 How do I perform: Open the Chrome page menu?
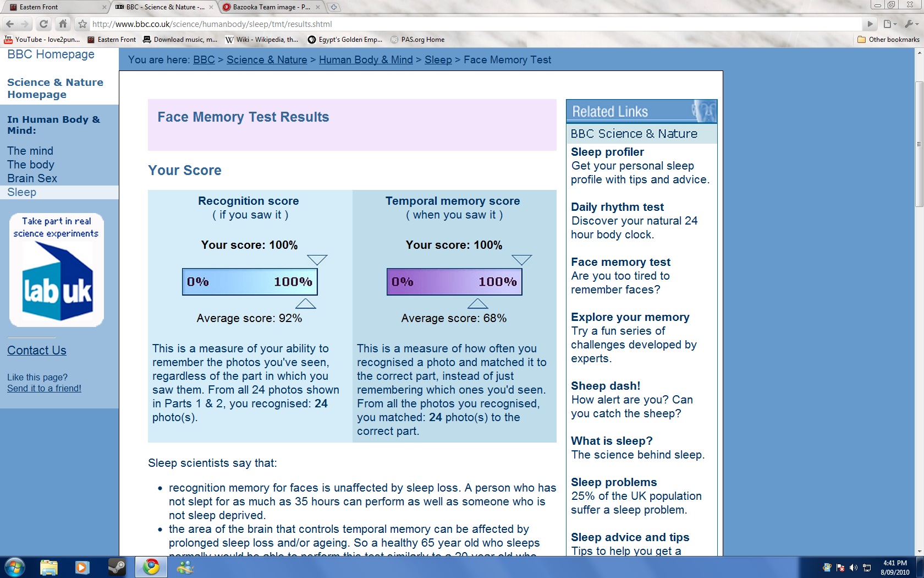click(x=890, y=24)
